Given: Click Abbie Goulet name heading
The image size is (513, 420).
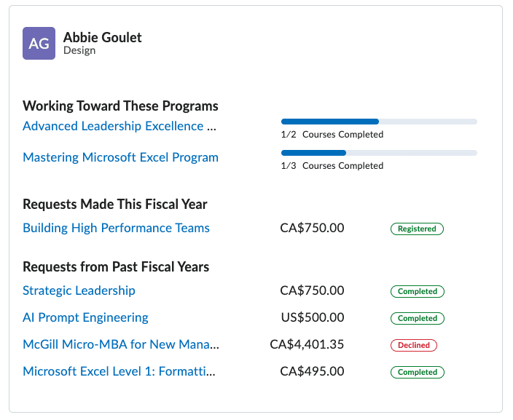Looking at the screenshot, I should pyautogui.click(x=102, y=37).
